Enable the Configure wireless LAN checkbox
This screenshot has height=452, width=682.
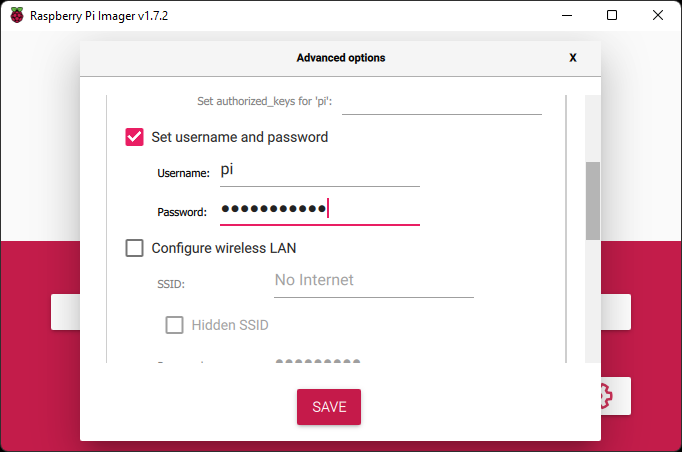[134, 248]
